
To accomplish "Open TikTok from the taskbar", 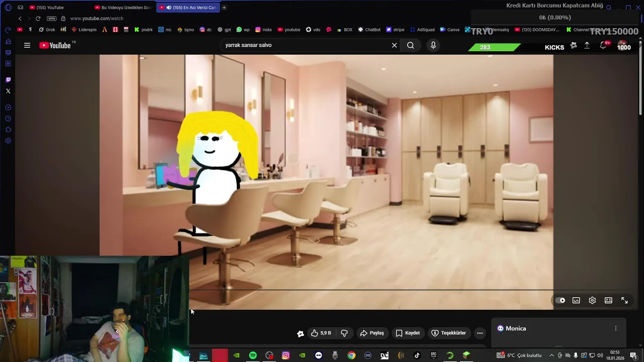I will 417,355.
